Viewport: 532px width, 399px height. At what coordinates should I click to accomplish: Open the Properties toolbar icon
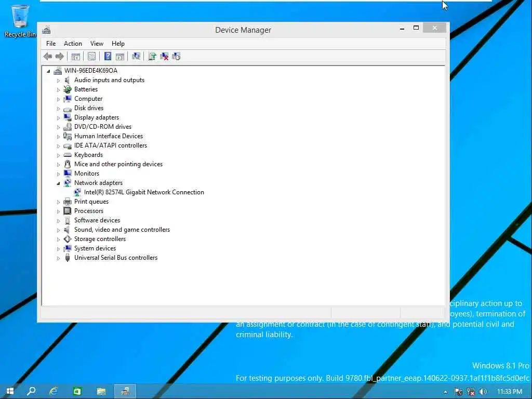pos(91,56)
